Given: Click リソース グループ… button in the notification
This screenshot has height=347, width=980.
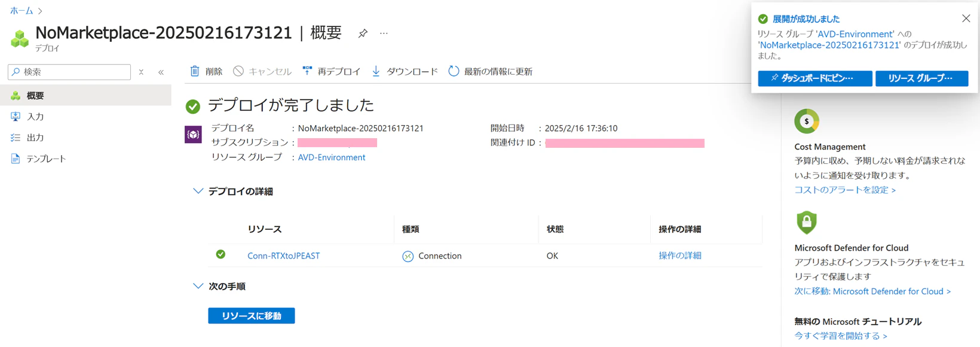Looking at the screenshot, I should (x=921, y=78).
